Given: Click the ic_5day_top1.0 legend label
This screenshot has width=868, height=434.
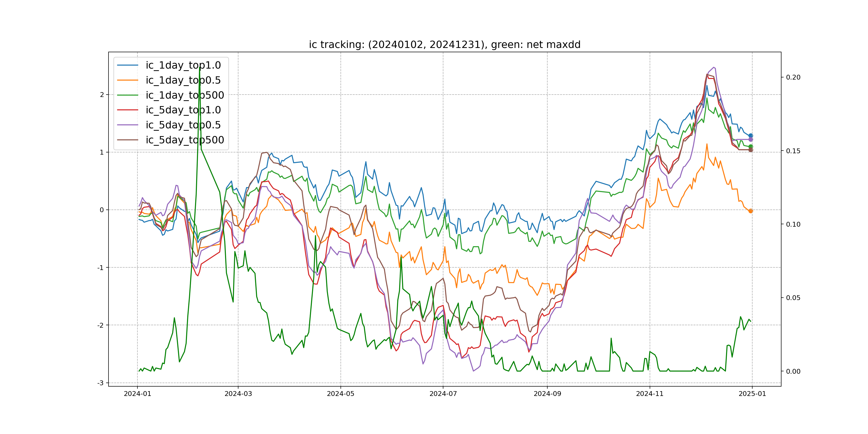Looking at the screenshot, I should 183,110.
